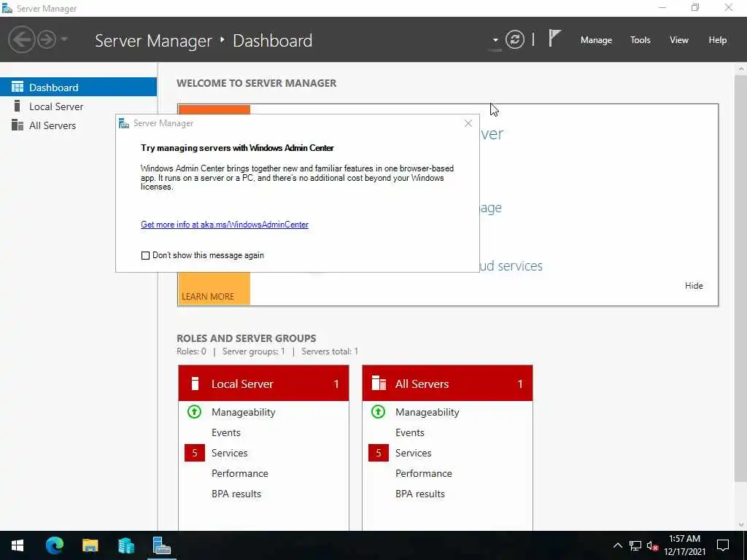Tick "Don't show this message again" checkbox
The image size is (747, 560).
click(x=145, y=256)
